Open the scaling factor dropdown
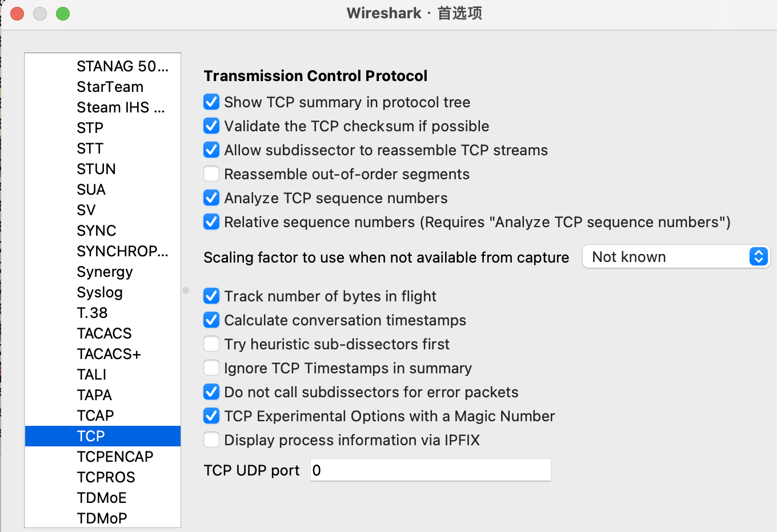The height and width of the screenshot is (532, 777). tap(676, 257)
